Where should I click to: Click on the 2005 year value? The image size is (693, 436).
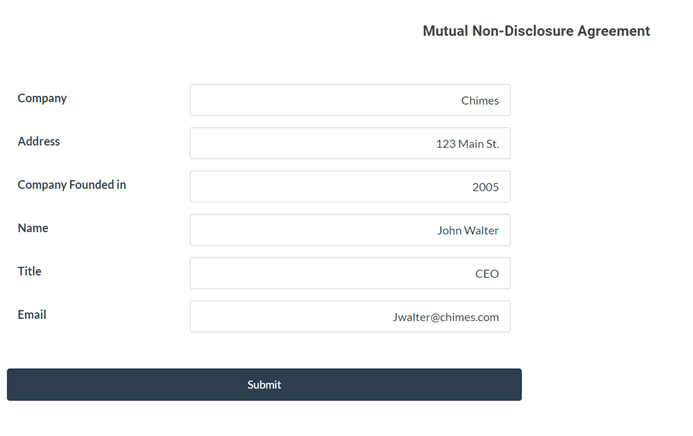485,187
